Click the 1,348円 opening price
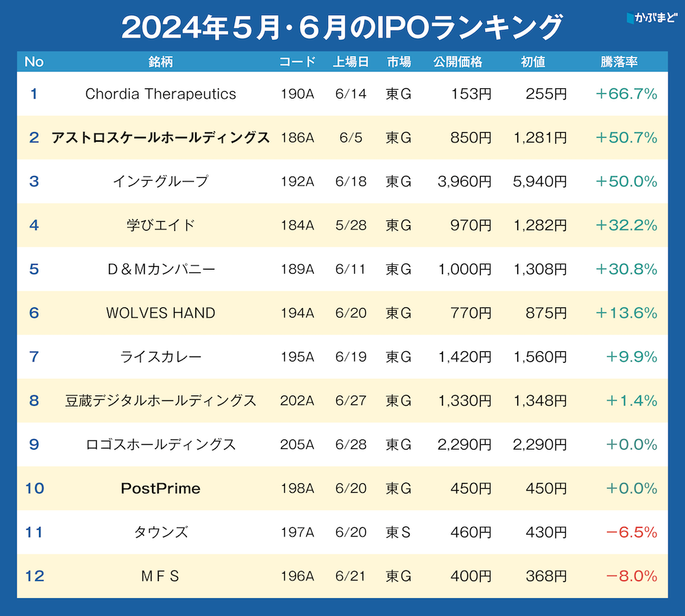 pos(540,400)
